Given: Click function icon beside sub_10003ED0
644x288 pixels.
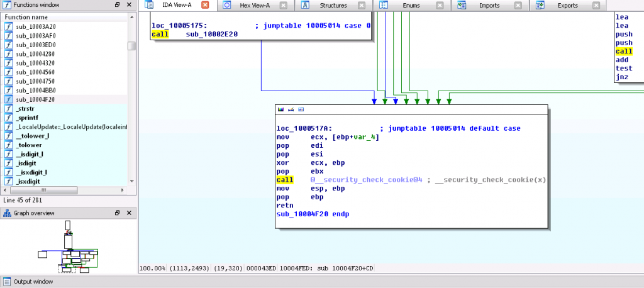Looking at the screenshot, I should (9, 45).
